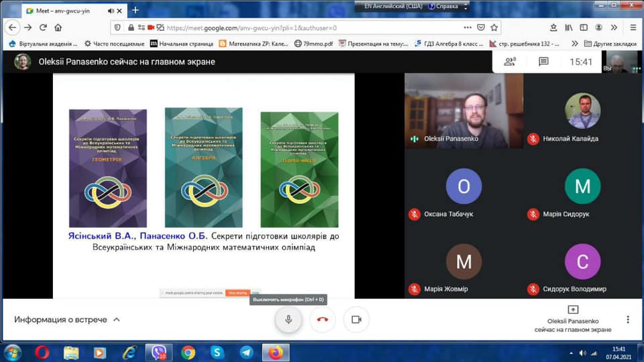Open 'Другие закладки' folder
The width and height of the screenshot is (644, 362).
pos(610,44)
